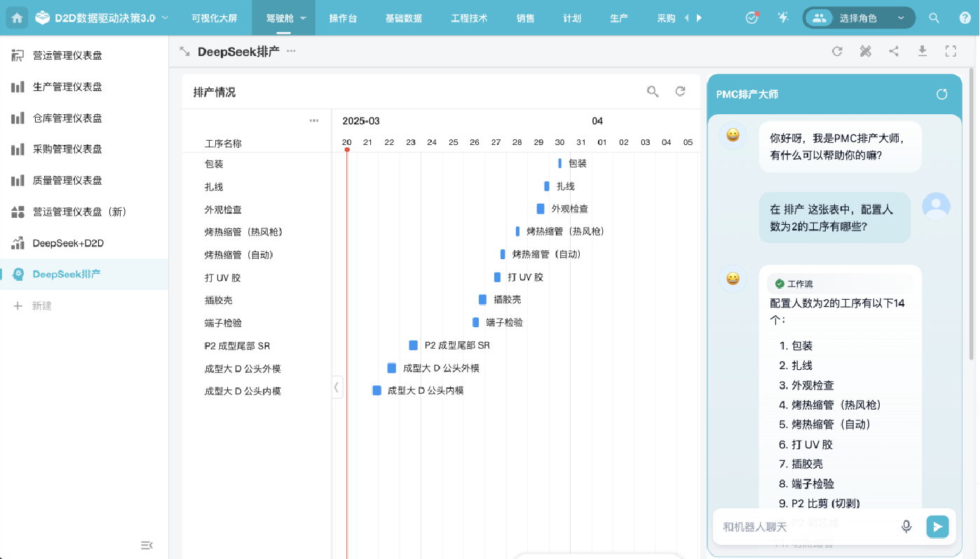Click the home icon in top bar
This screenshot has width=980, height=559.
click(x=17, y=18)
